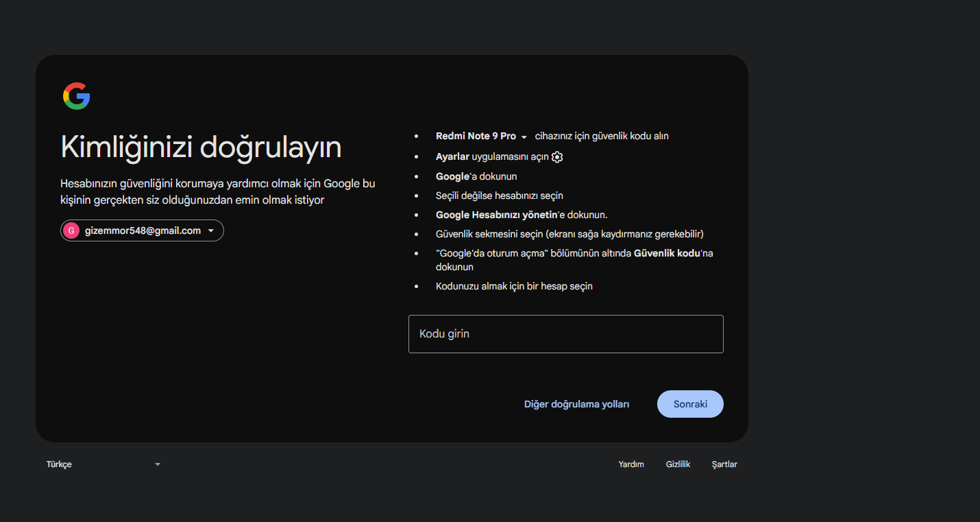This screenshot has width=980, height=522.
Task: Open the gizemmor548@gmail.com account dropdown
Action: [x=142, y=231]
